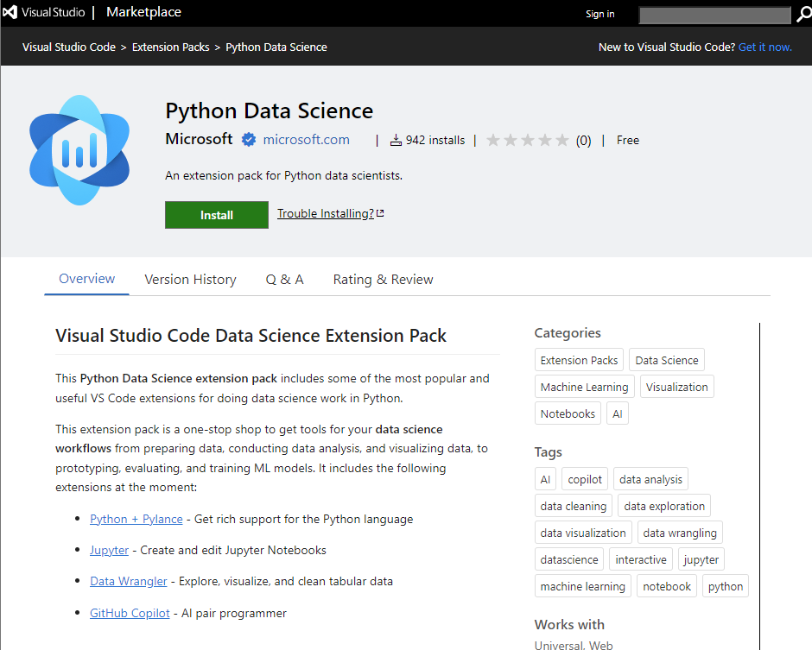Select the first rating star
812x650 pixels.
[495, 139]
